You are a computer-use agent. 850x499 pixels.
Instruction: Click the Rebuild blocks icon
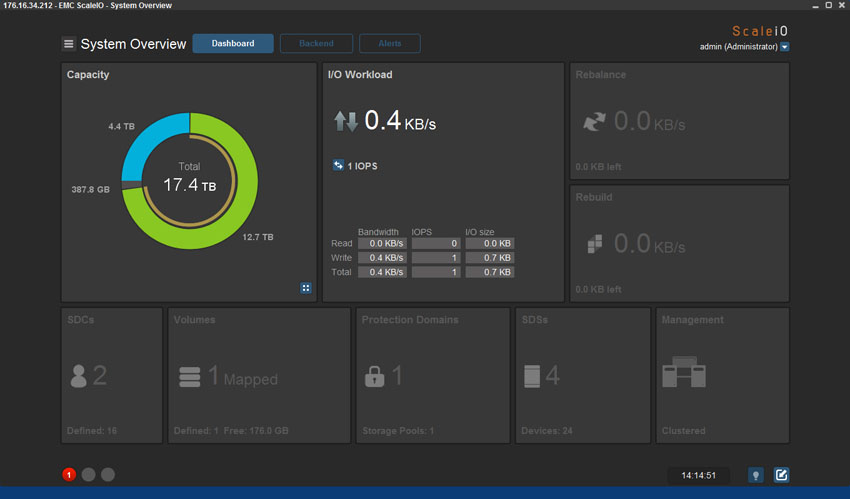point(595,244)
